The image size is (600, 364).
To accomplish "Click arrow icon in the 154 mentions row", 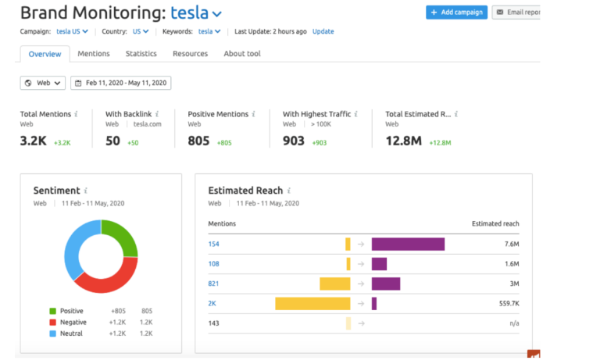I will (361, 244).
